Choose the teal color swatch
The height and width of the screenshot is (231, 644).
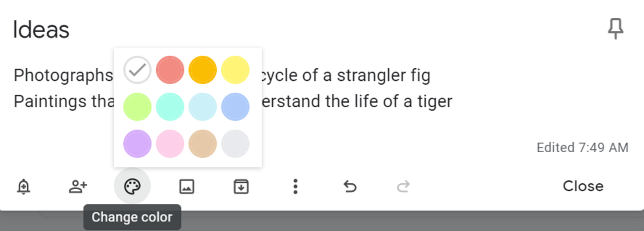click(170, 107)
